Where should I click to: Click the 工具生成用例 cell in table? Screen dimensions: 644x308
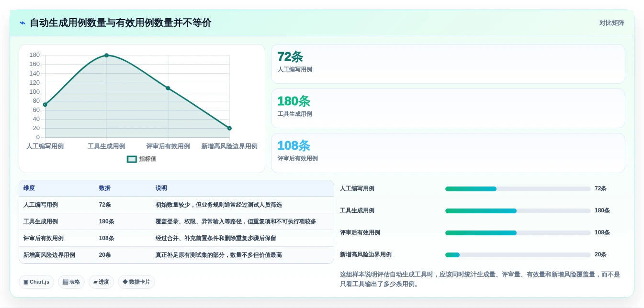click(41, 221)
